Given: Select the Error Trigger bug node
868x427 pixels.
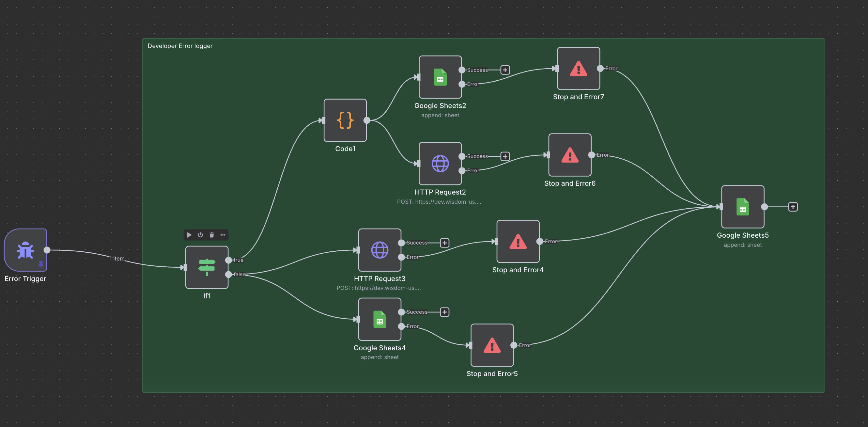Looking at the screenshot, I should click(x=25, y=250).
